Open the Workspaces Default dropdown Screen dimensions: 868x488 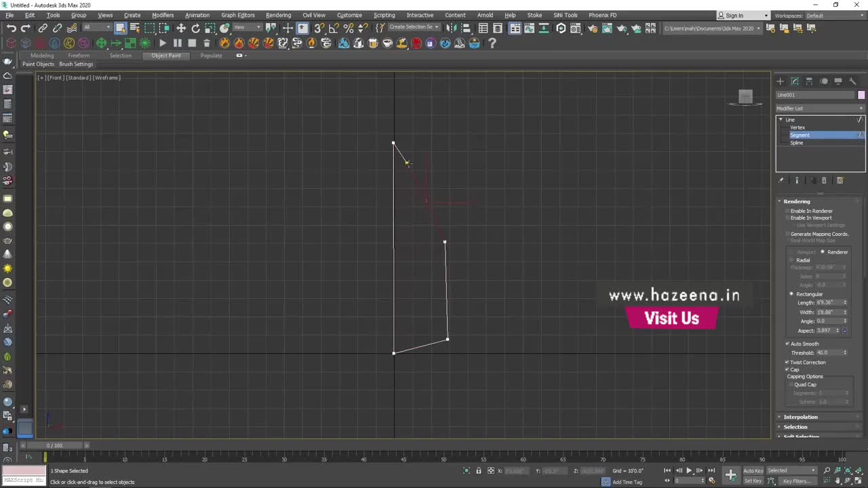click(x=834, y=15)
